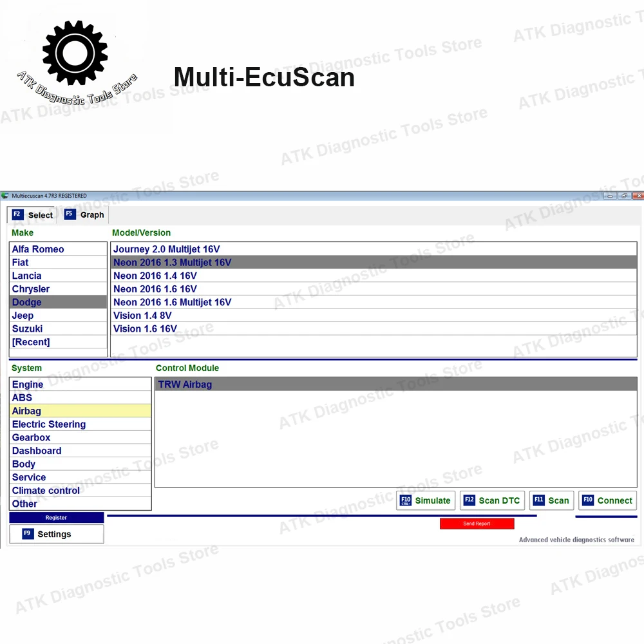
Task: Select Service in System list
Action: pyautogui.click(x=80, y=477)
